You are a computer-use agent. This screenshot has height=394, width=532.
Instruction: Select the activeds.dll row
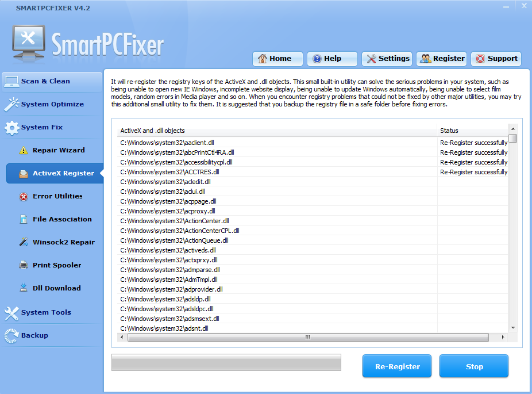pyautogui.click(x=313, y=250)
